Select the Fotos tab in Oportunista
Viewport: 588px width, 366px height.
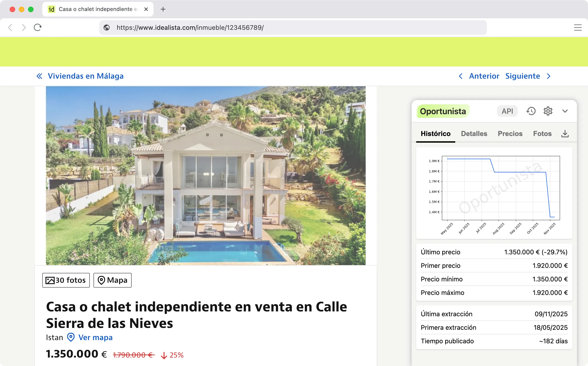(x=542, y=133)
